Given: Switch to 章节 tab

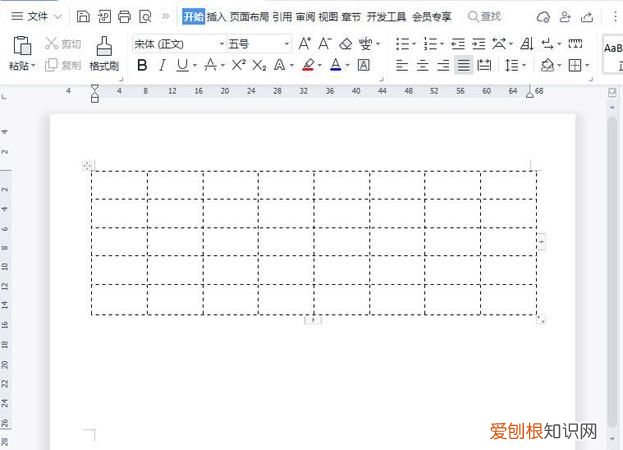Looking at the screenshot, I should pyautogui.click(x=351, y=17).
